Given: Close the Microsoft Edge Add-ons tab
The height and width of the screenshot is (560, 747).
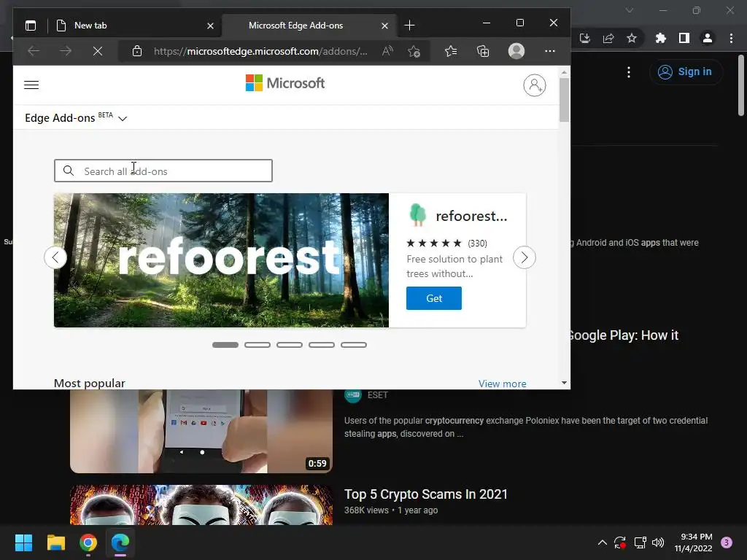Looking at the screenshot, I should click(384, 26).
